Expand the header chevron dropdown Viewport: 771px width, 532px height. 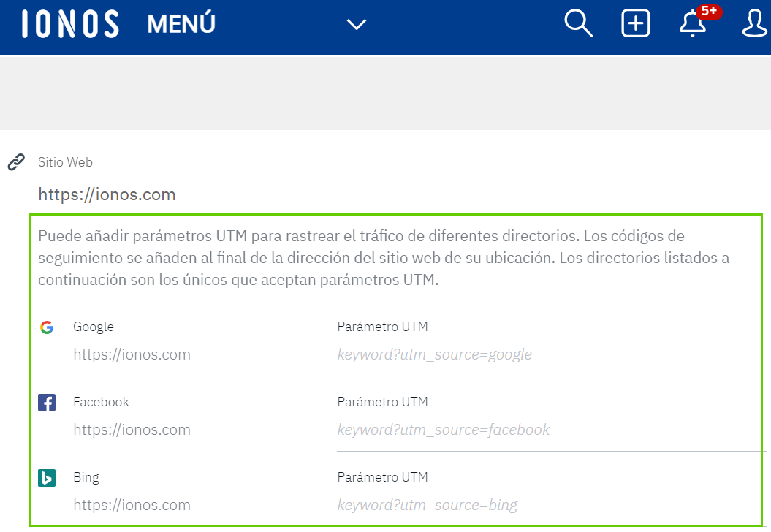357,24
